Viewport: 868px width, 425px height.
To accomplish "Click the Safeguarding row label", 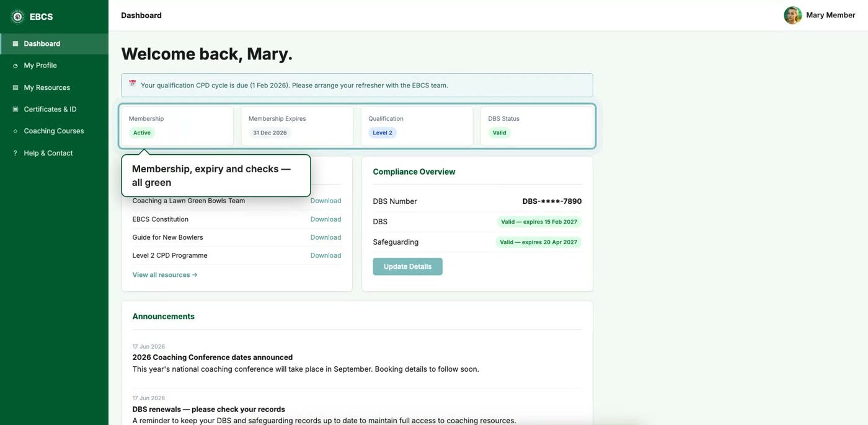I will 396,242.
